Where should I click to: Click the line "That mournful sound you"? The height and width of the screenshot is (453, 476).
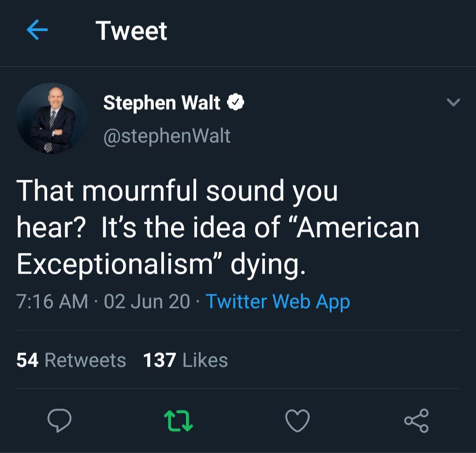[177, 191]
